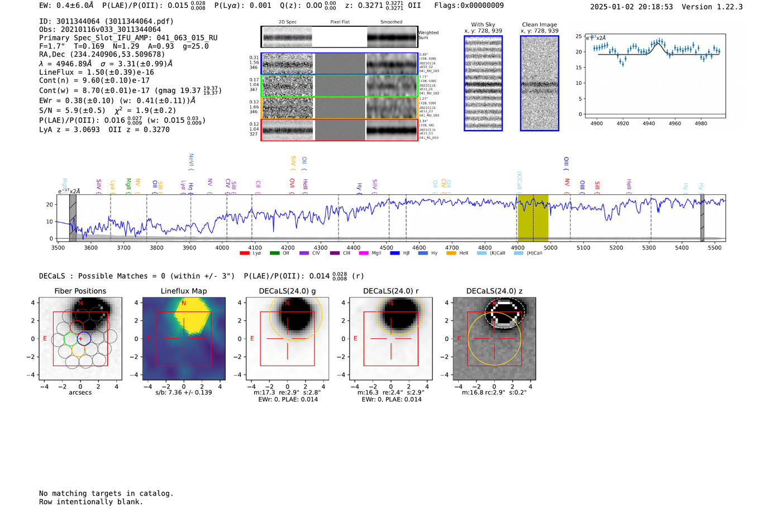Select the red-bordered 2D spectrum row
782x532 pixels.
pyautogui.click(x=340, y=130)
